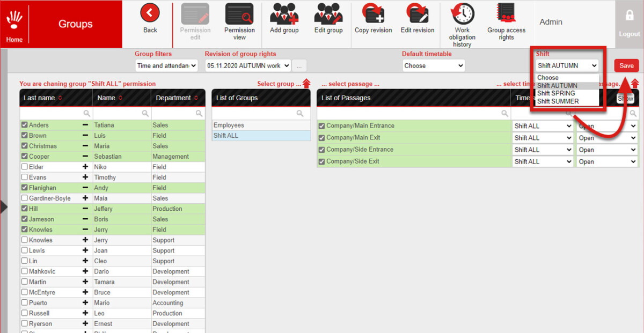Select Employees in List of Groups
The width and height of the screenshot is (644, 333).
(261, 125)
